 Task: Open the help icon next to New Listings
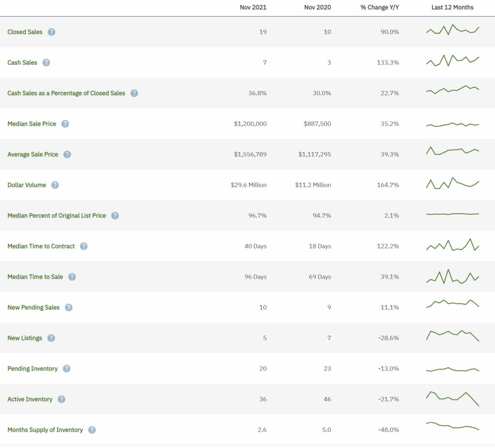(x=51, y=338)
